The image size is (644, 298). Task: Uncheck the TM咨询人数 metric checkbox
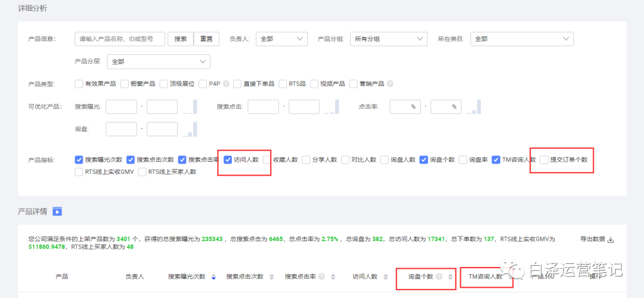[x=496, y=159]
